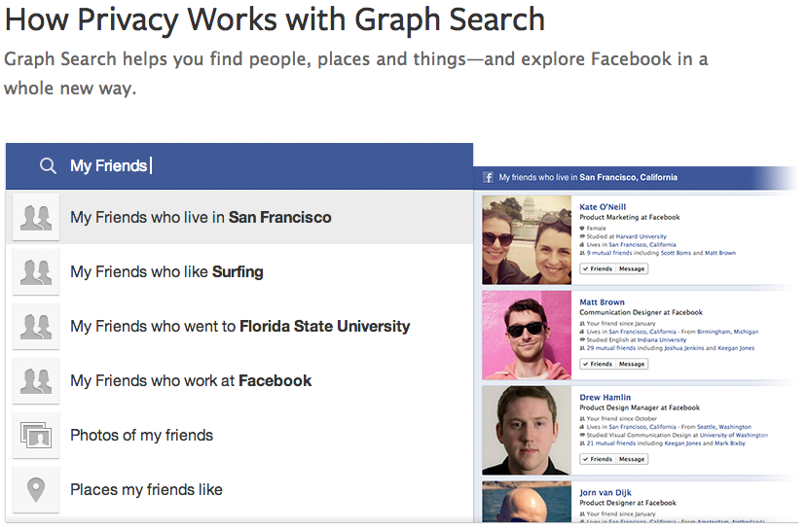Click inside the My Friends search field
This screenshot has width=806, height=532.
click(239, 166)
